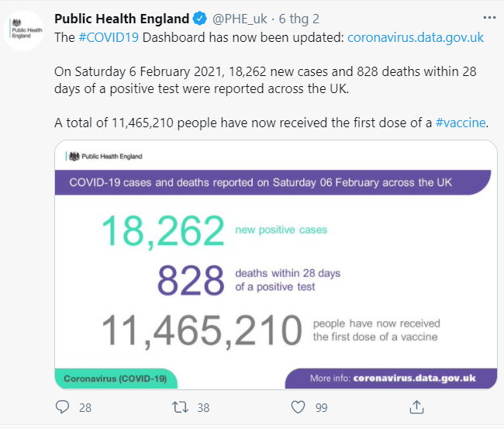Open the #COVID19 hashtag link
This screenshot has width=504, height=429.
[x=109, y=37]
